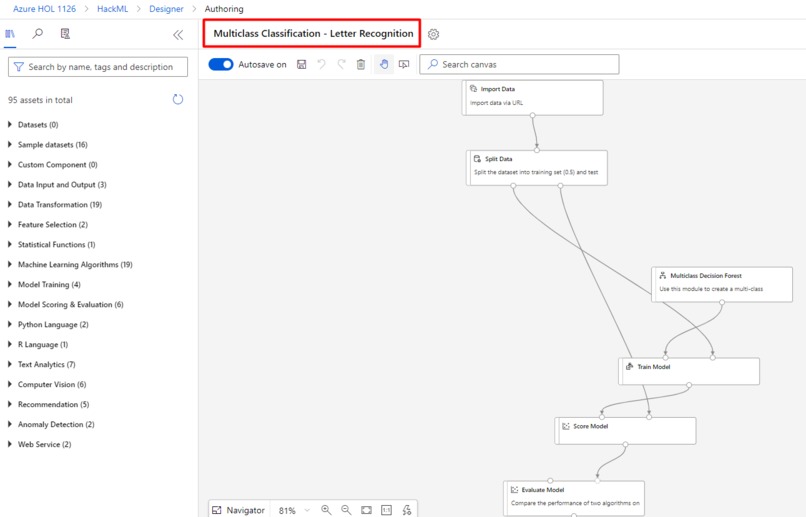The height and width of the screenshot is (517, 806).
Task: Click the pipeline title Multiclass Classification - Letter Recognition
Action: coord(313,33)
